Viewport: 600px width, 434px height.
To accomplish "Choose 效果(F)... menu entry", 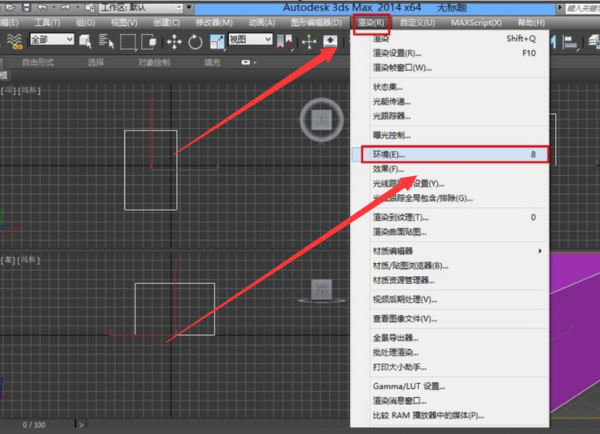I will pos(450,169).
